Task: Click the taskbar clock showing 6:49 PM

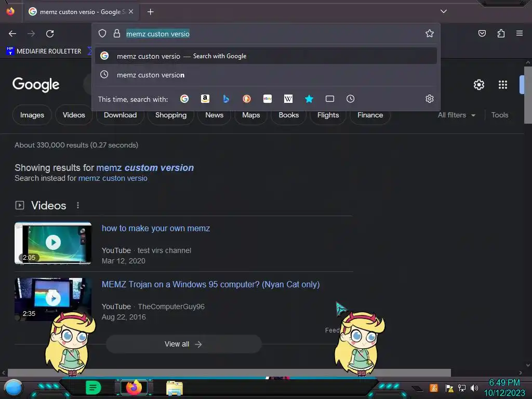Action: click(x=504, y=388)
